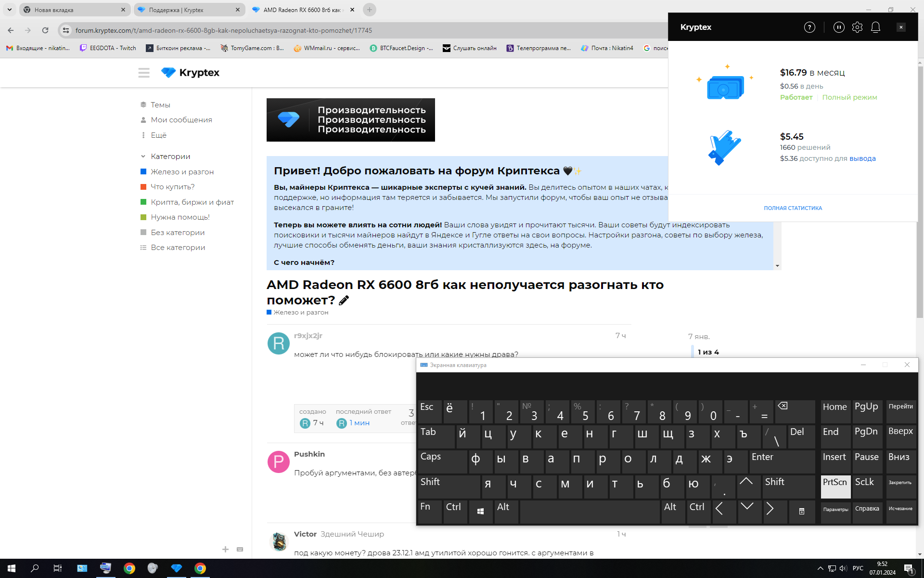924x578 pixels.
Task: Expand the Ещё menu in sidebar
Action: [x=158, y=135]
